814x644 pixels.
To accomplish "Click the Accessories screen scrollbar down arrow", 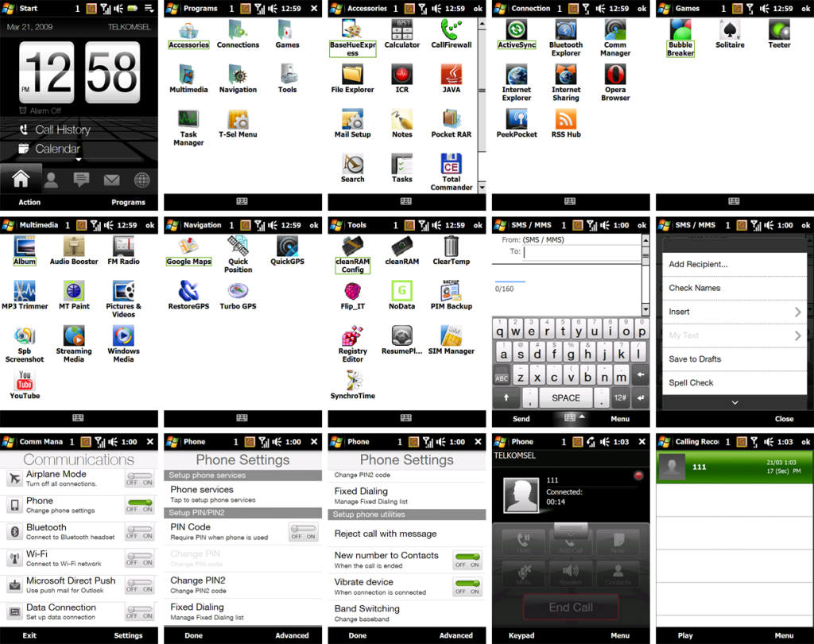I will point(482,187).
